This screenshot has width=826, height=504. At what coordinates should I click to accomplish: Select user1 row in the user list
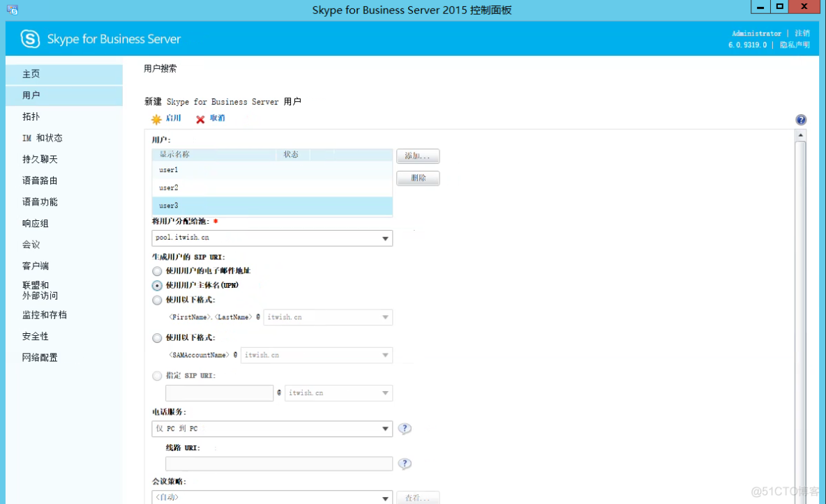272,170
